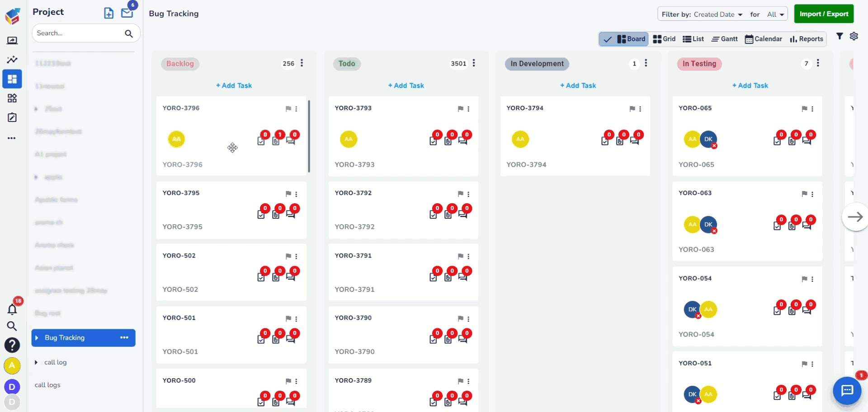
Task: Open the analytics line chart sidebar icon
Action: point(12,60)
